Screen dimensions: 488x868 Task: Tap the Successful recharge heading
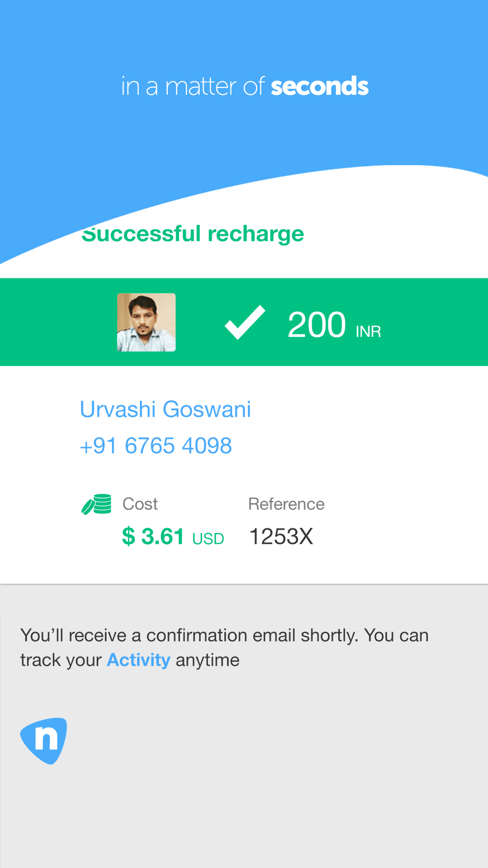tap(193, 233)
